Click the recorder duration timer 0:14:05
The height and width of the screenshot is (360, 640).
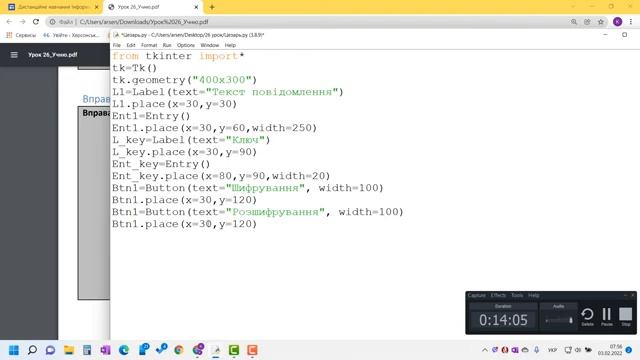pyautogui.click(x=503, y=320)
